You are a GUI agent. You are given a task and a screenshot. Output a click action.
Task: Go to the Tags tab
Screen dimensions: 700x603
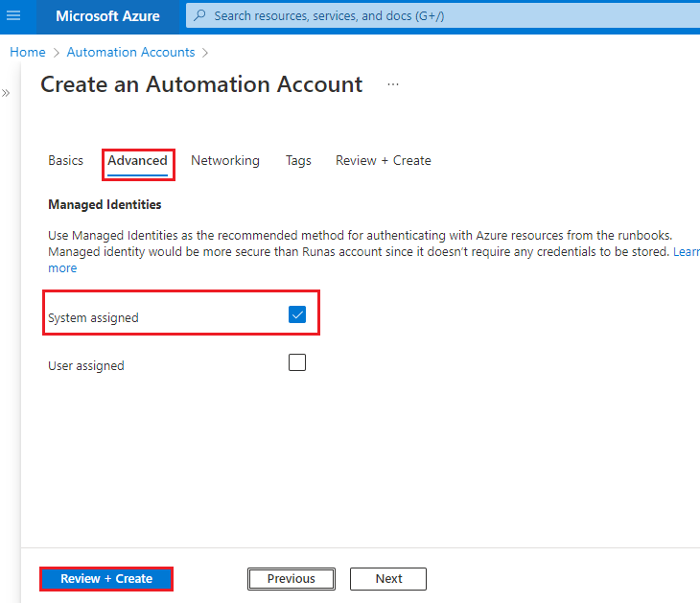(298, 161)
